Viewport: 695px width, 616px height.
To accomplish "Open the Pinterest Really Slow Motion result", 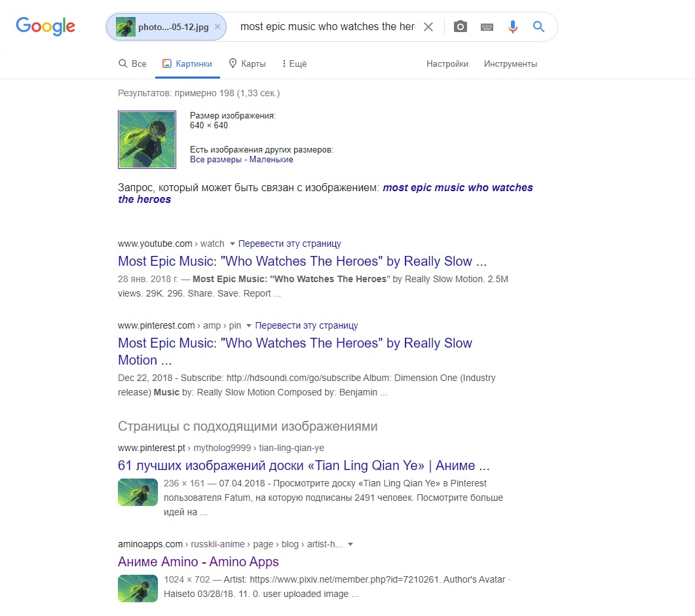I will (295, 352).
